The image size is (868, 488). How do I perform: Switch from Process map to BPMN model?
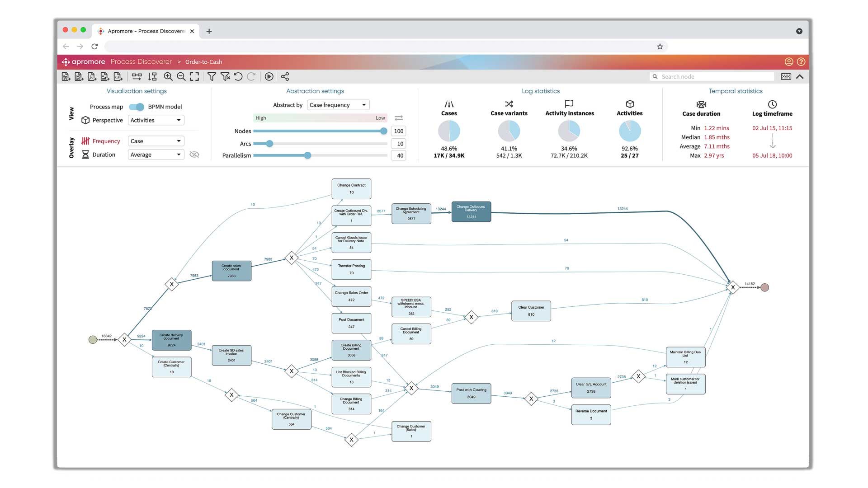pyautogui.click(x=137, y=107)
